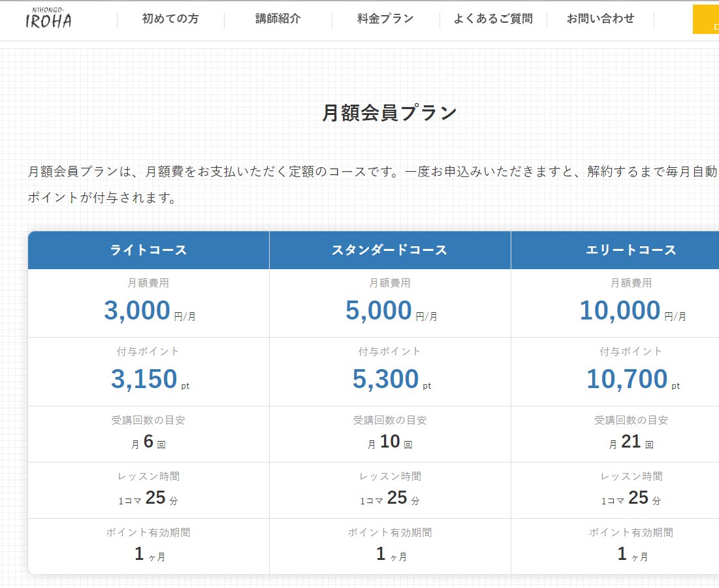Click the yellow button in the header
The image size is (719, 588).
(706, 19)
